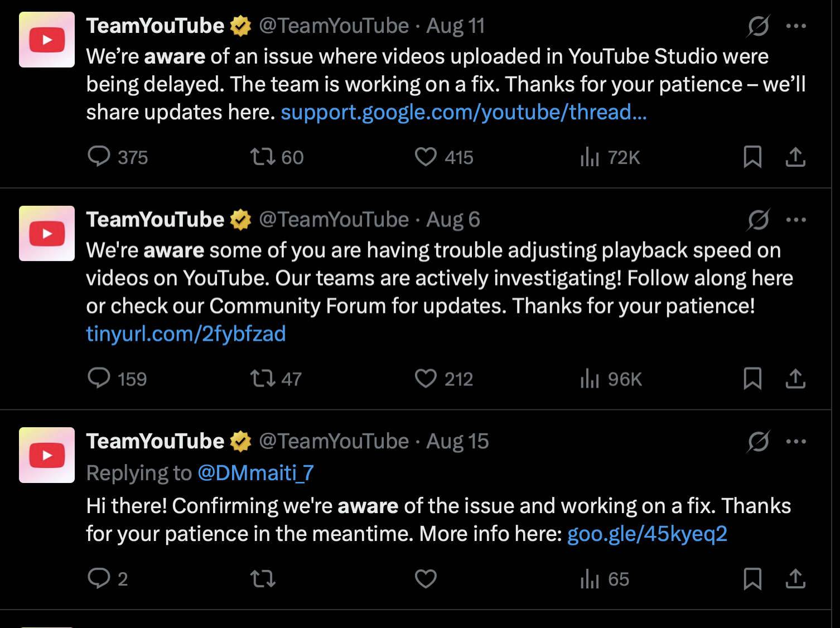Image resolution: width=840 pixels, height=628 pixels.
Task: Retweet the Aug 11 tweet with 60 reposts
Action: [277, 157]
